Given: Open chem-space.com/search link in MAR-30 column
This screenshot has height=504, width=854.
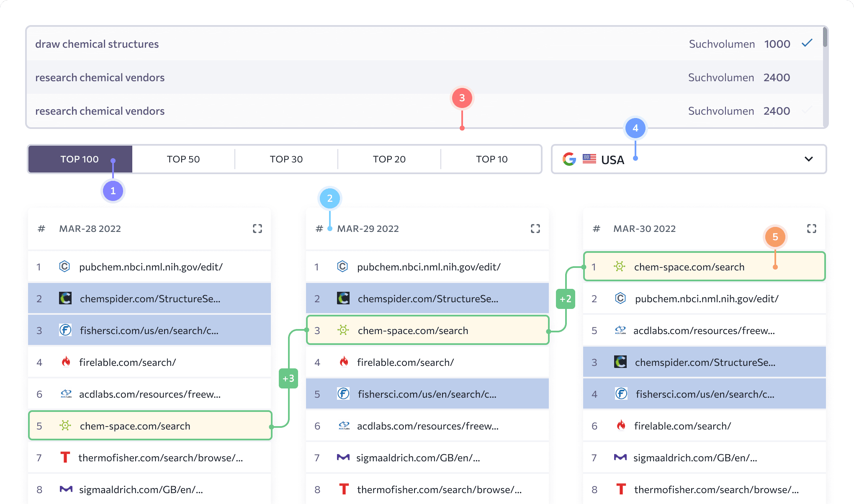Looking at the screenshot, I should tap(689, 267).
